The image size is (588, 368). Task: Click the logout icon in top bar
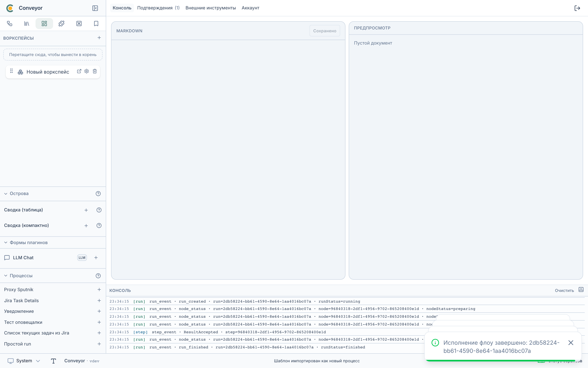tap(577, 8)
